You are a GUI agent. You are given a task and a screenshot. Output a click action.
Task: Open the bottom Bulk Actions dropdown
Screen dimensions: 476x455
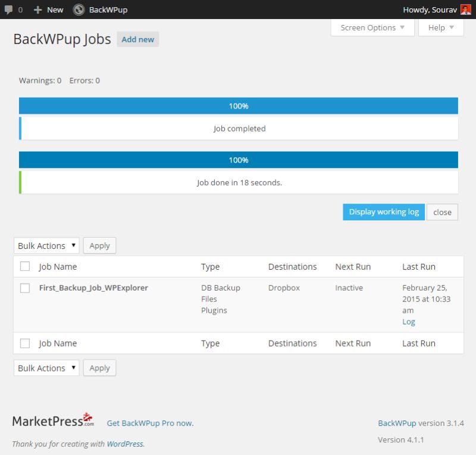tap(46, 368)
